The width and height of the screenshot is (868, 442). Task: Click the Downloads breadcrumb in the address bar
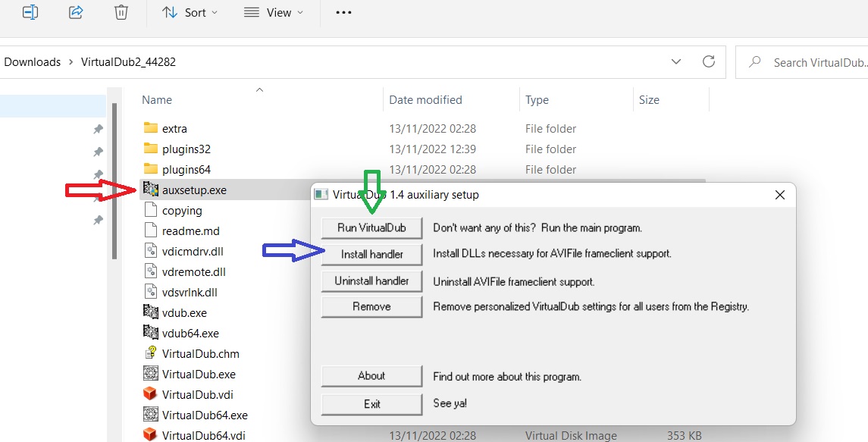[x=32, y=62]
